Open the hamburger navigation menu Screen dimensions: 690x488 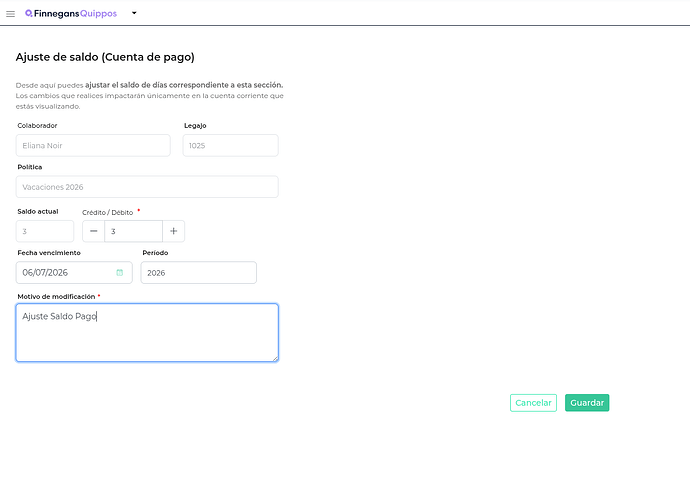11,14
